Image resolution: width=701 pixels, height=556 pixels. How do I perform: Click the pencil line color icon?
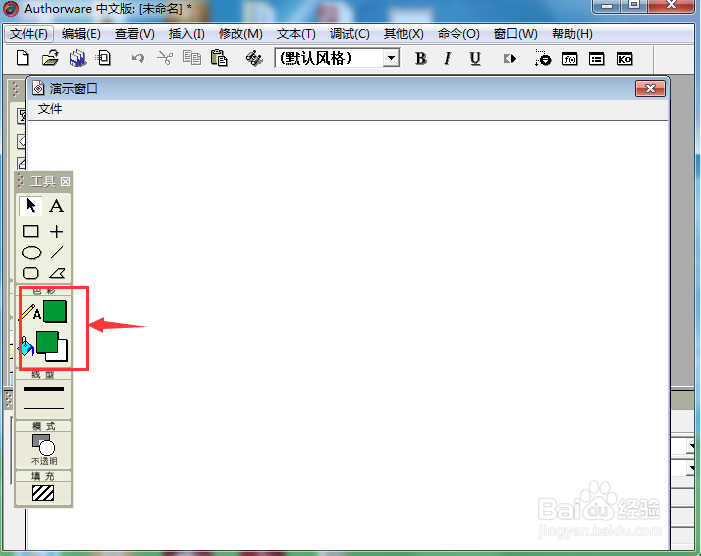(x=28, y=312)
